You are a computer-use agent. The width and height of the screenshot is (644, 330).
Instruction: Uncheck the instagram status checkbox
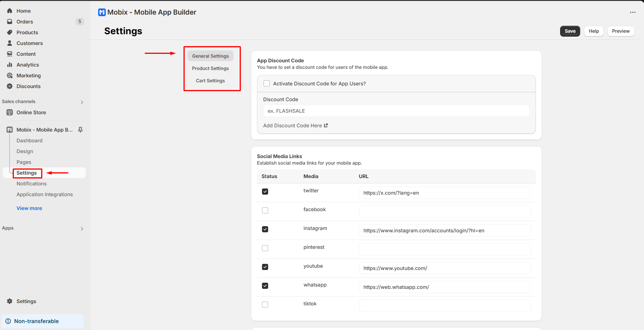point(265,229)
